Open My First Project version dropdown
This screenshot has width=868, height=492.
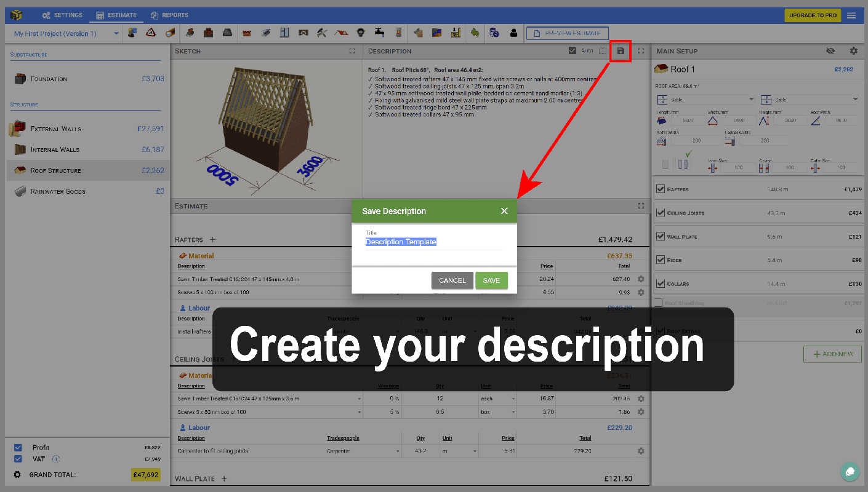(x=65, y=34)
